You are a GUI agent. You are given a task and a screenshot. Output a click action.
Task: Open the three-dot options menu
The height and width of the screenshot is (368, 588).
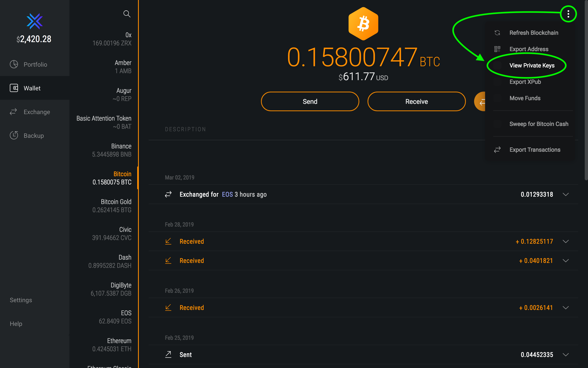pyautogui.click(x=568, y=14)
